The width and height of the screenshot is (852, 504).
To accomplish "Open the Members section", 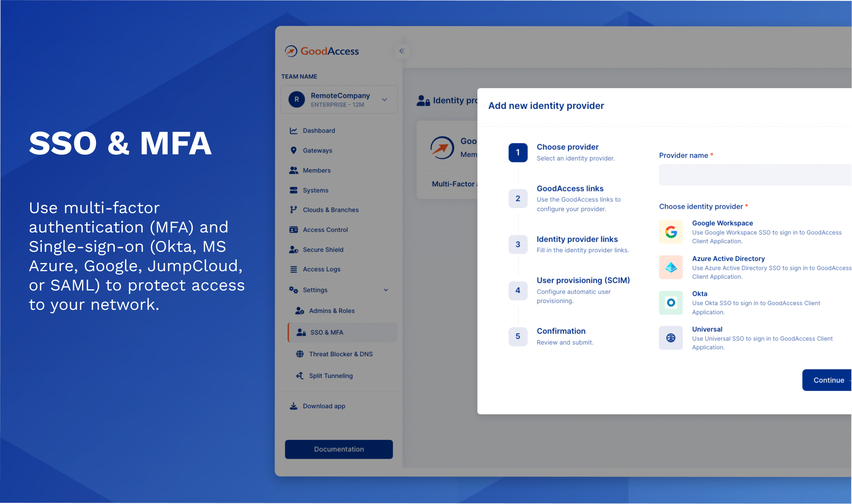I will [317, 171].
